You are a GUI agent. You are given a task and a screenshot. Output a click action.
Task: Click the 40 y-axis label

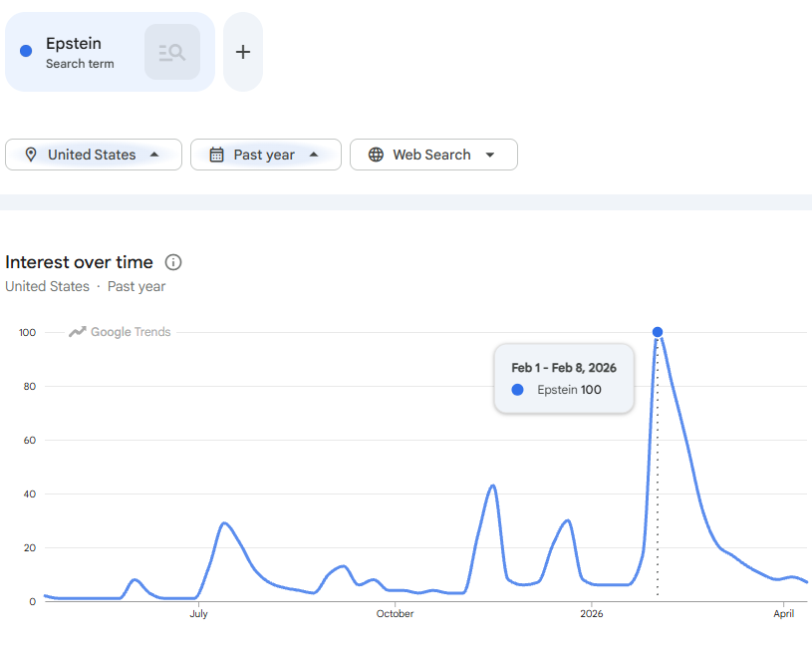(30, 494)
